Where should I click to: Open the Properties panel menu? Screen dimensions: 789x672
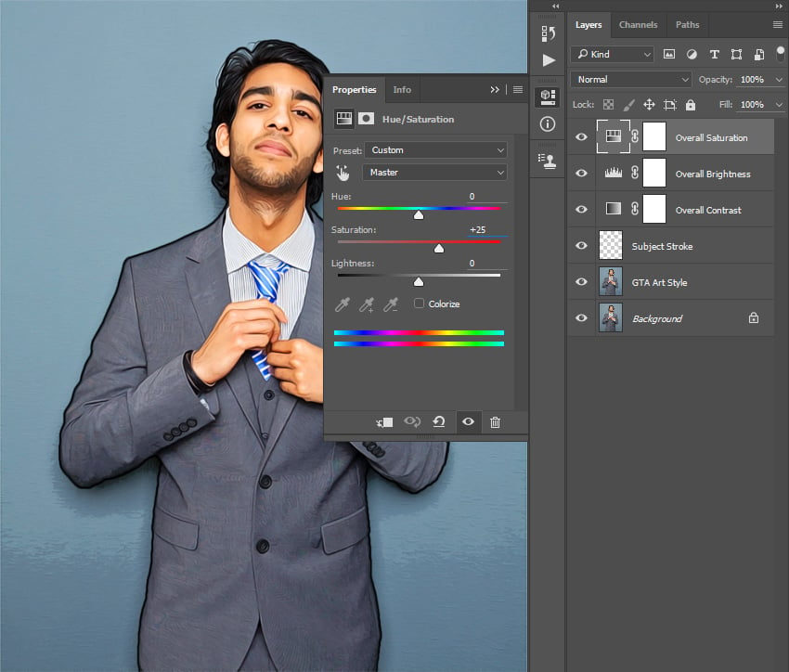[x=518, y=89]
